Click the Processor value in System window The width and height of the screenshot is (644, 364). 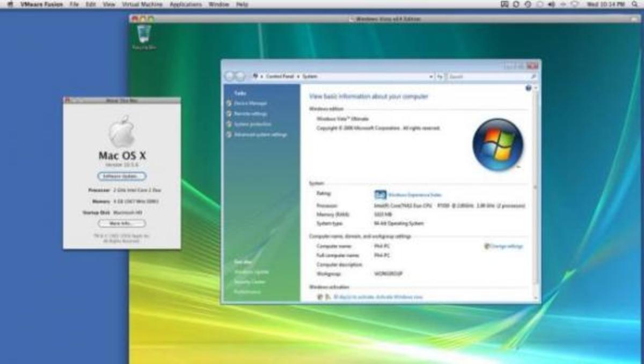pyautogui.click(x=449, y=206)
